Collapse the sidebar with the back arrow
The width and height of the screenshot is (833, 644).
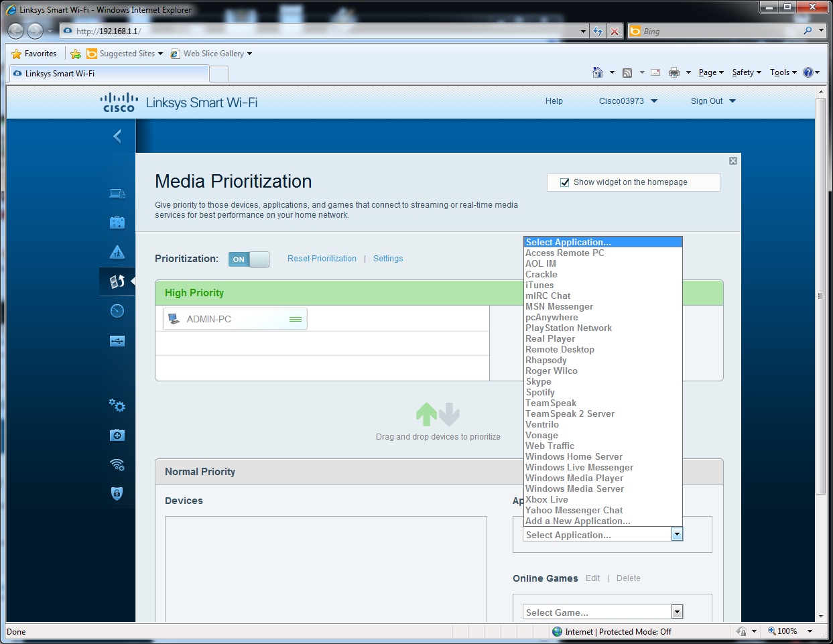point(117,137)
